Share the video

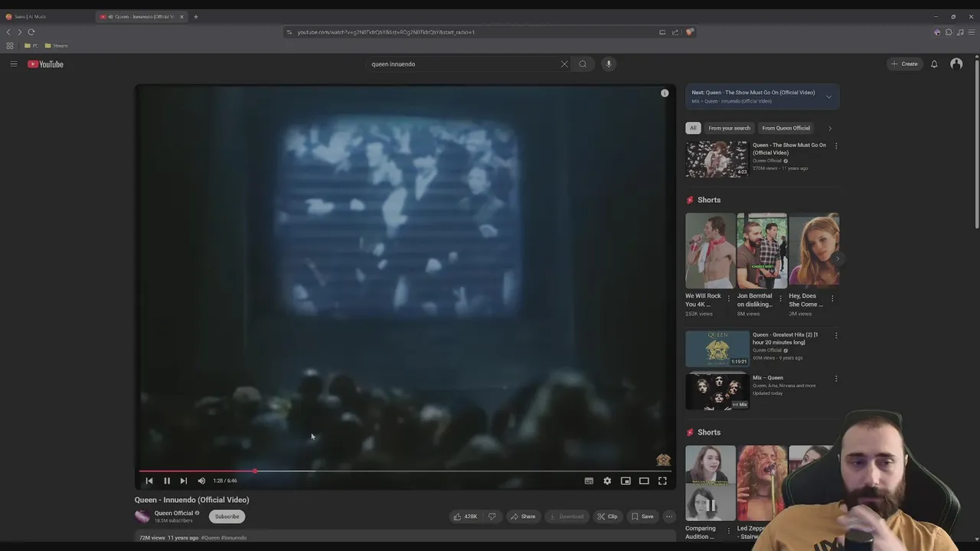click(523, 517)
